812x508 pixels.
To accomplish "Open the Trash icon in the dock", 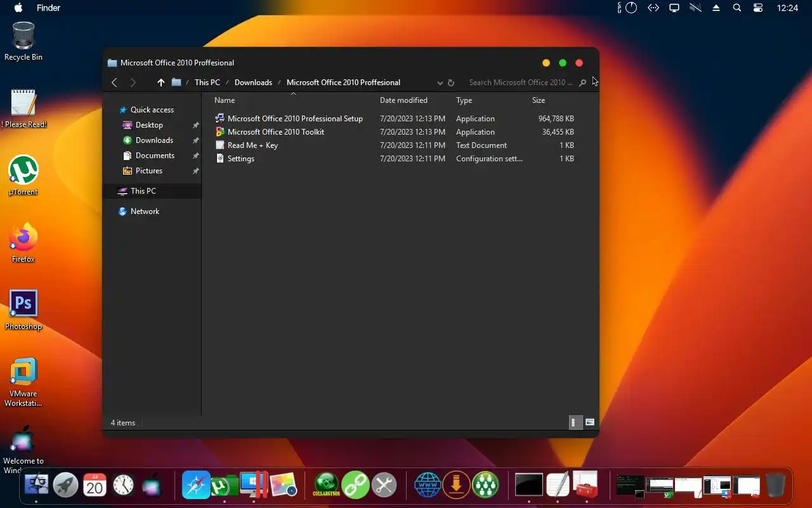I will 775,486.
